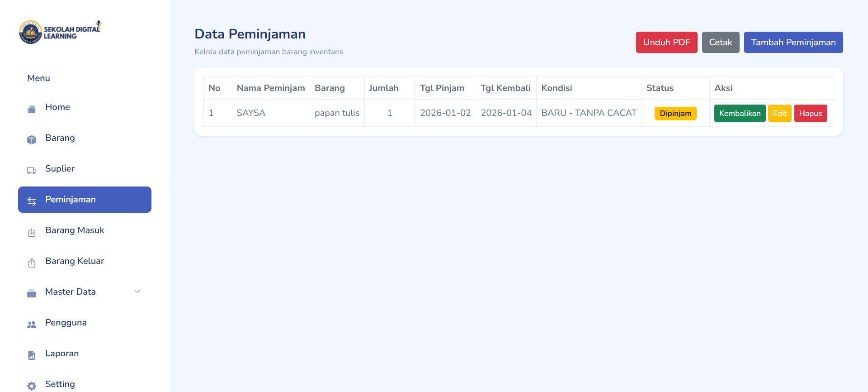868x392 pixels.
Task: Delete the papan tulis loan with Hapus
Action: 810,113
